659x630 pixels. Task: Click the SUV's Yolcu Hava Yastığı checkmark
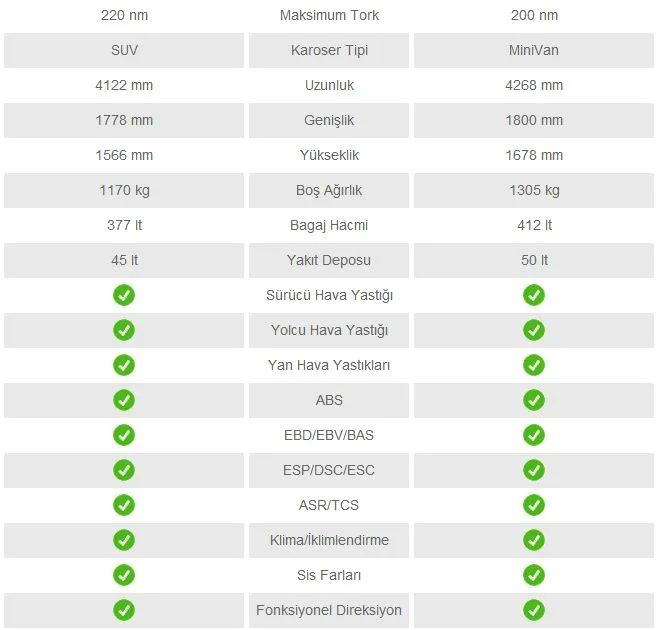[x=124, y=330]
